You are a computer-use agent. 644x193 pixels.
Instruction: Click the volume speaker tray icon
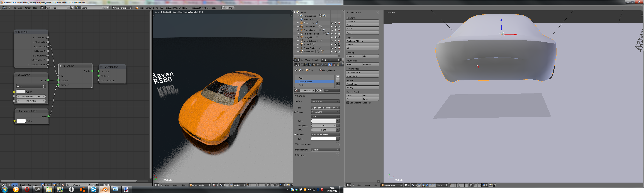pyautogui.click(x=309, y=190)
